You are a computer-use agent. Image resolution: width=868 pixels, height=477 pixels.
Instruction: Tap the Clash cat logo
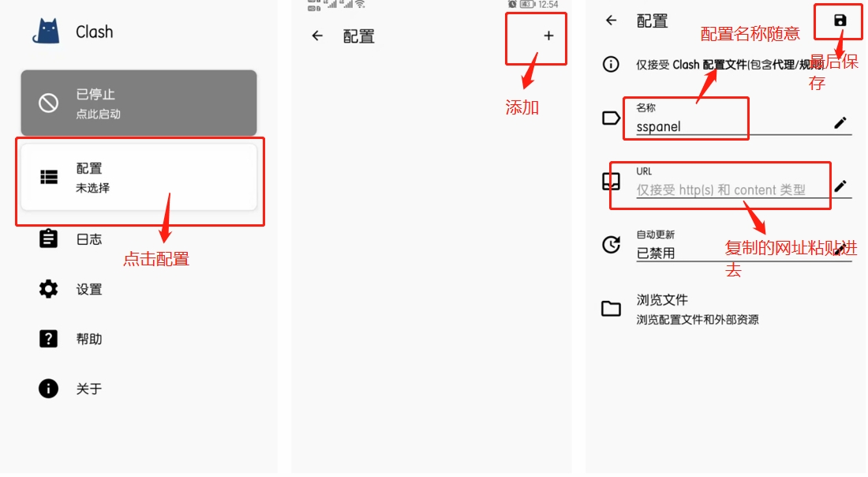(46, 32)
